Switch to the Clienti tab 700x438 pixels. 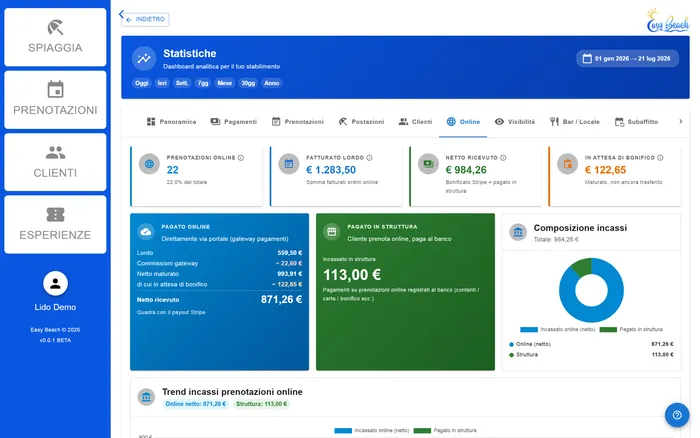[415, 122]
